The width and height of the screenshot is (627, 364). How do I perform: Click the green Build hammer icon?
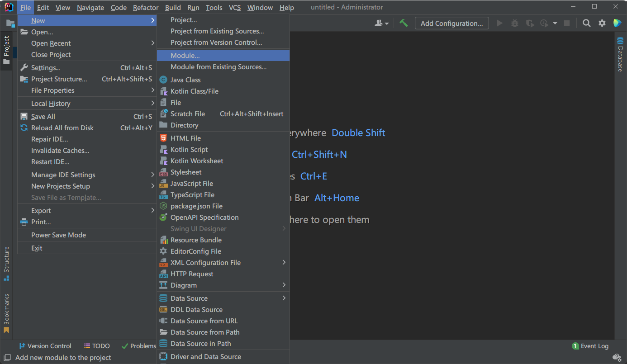404,23
